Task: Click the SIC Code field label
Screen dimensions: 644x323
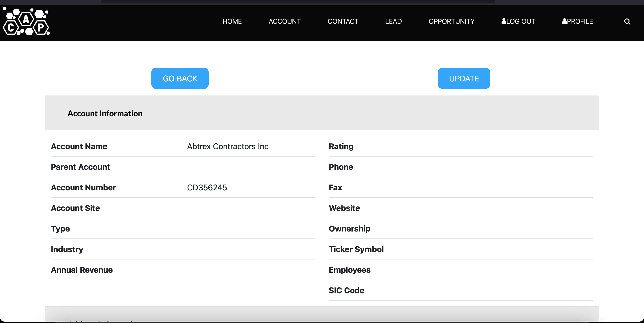Action: point(346,290)
